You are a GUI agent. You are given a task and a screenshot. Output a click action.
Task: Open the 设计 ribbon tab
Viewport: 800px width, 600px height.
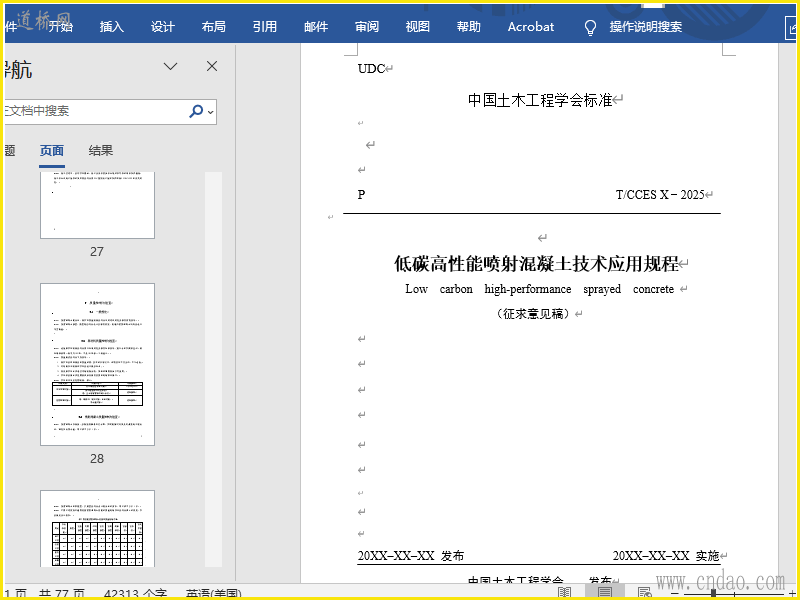click(163, 27)
